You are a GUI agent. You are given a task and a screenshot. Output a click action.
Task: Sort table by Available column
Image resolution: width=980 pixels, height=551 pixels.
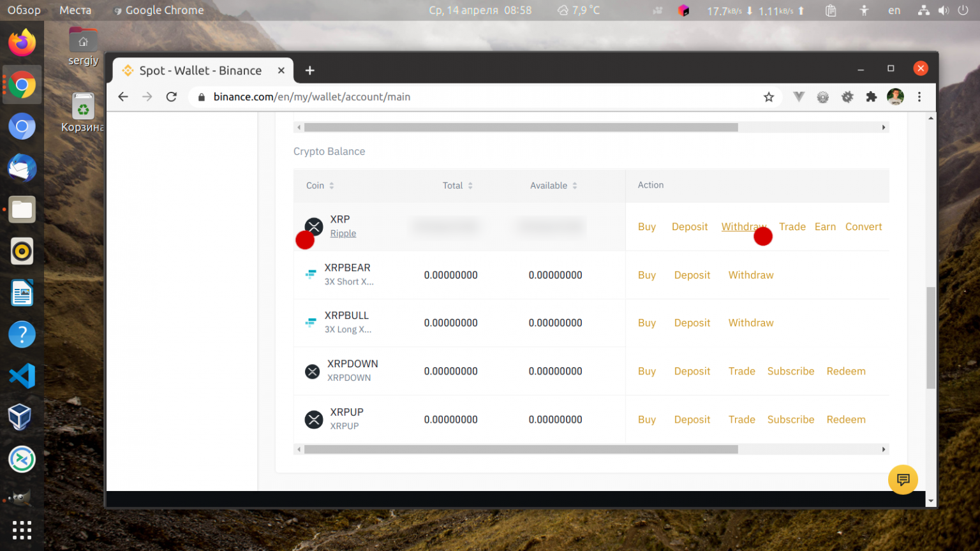[x=554, y=186]
